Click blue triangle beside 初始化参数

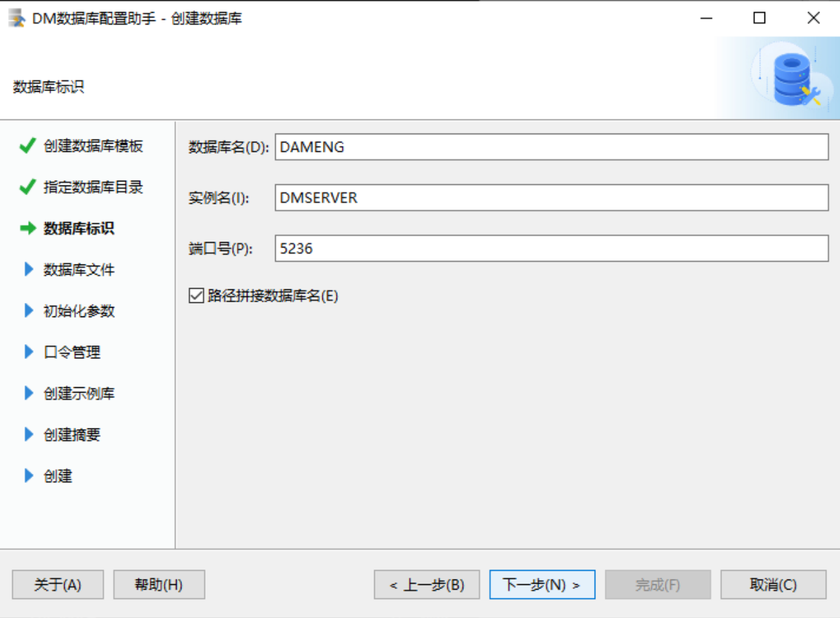(28, 311)
